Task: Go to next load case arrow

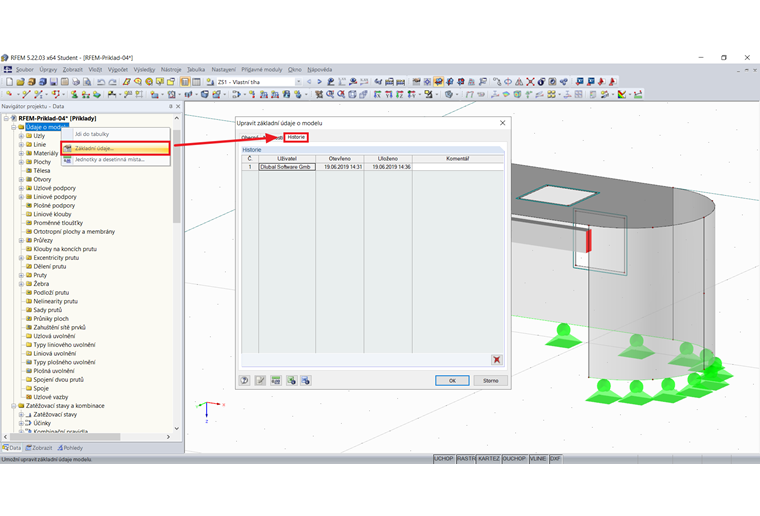Action: 319,82
